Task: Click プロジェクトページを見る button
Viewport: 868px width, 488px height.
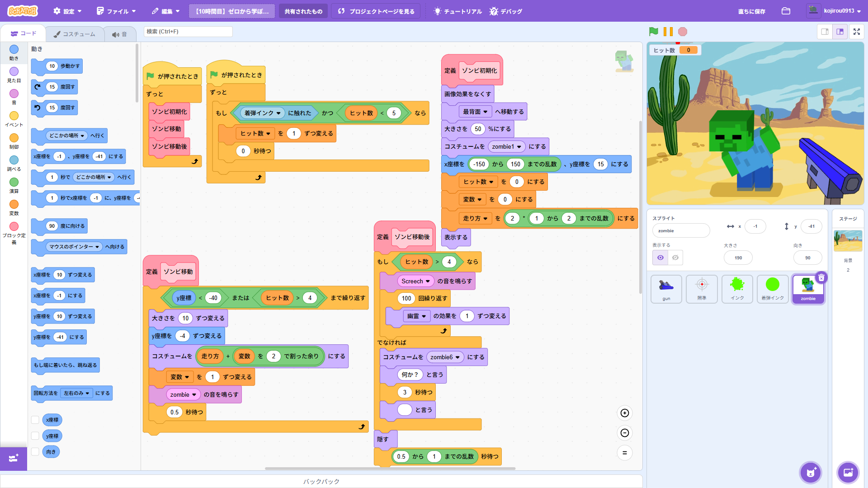Action: (x=376, y=11)
